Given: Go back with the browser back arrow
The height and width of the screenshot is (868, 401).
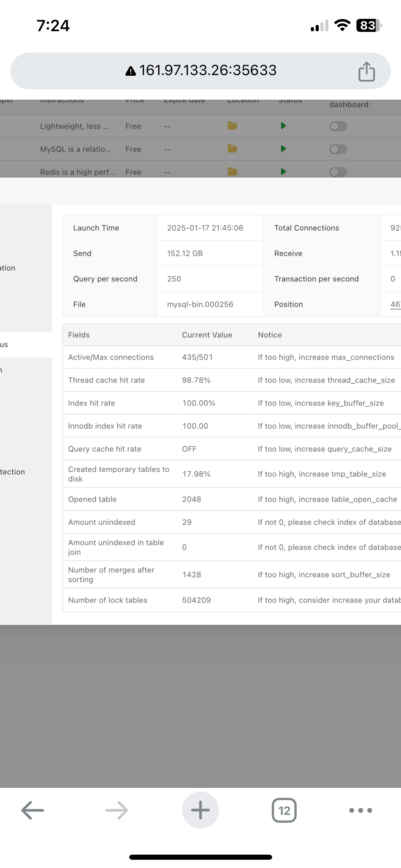Looking at the screenshot, I should [x=33, y=810].
